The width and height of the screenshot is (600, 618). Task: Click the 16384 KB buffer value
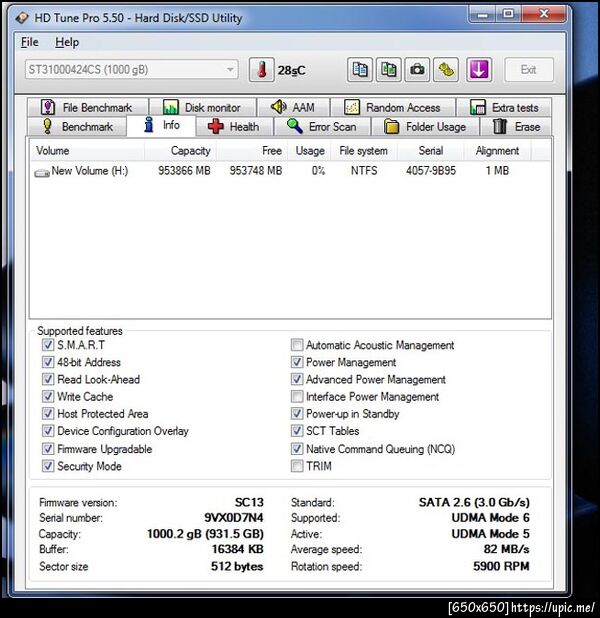(x=237, y=549)
